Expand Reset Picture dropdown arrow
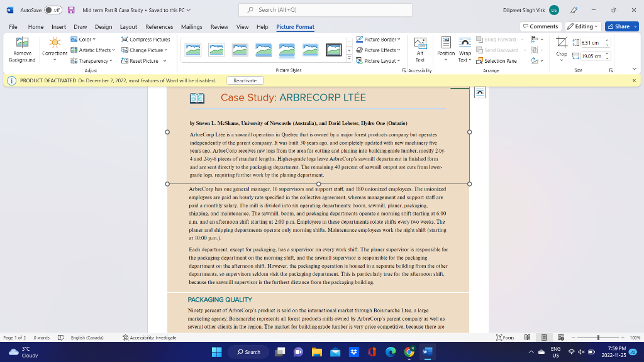Viewport: 644px width, 362px height. (165, 61)
